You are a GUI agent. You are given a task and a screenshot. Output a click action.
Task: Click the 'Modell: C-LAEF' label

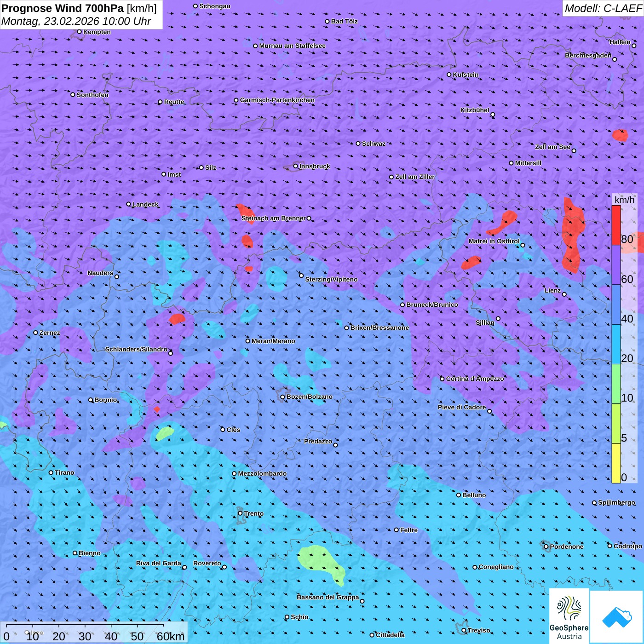[603, 8]
